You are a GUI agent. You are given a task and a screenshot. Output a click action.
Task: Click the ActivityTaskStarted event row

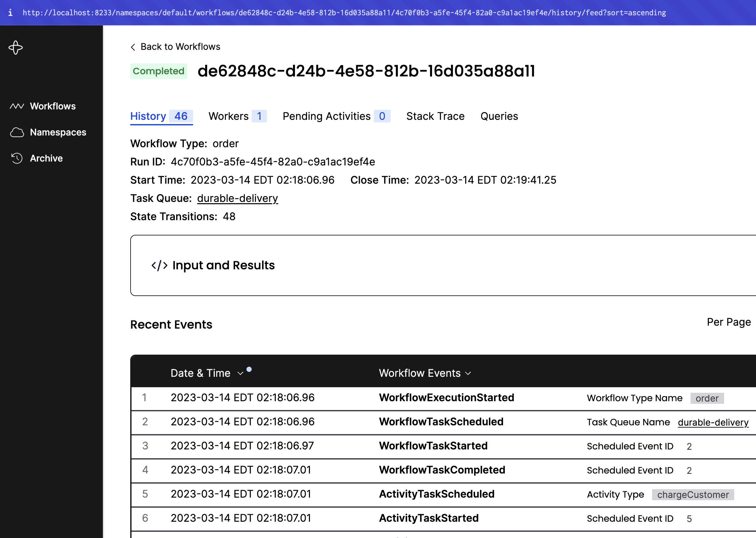coord(443,518)
